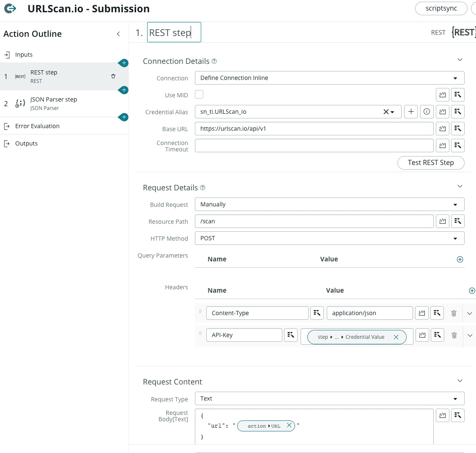Add a new query parameter row
This screenshot has width=476, height=453.
(x=460, y=259)
